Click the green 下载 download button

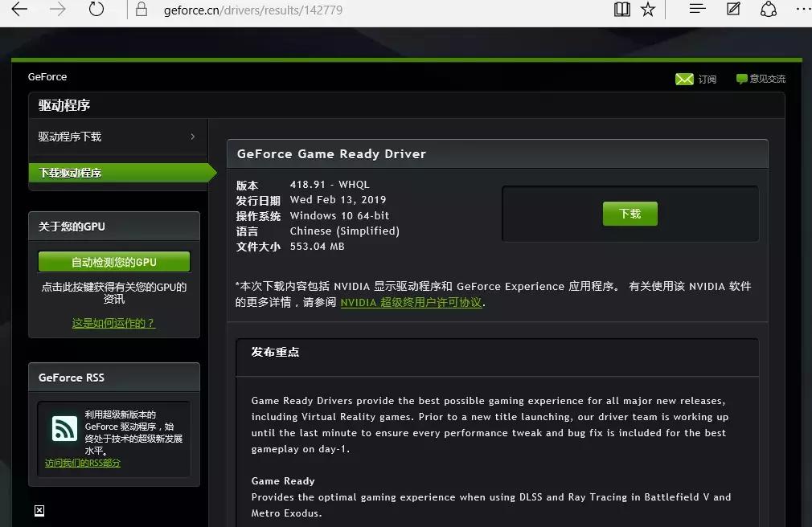click(x=630, y=214)
